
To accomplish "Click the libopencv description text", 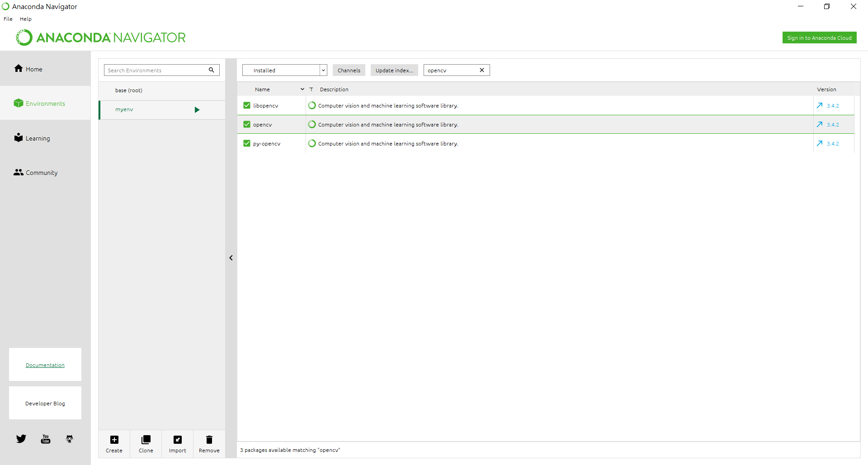I will coord(388,106).
